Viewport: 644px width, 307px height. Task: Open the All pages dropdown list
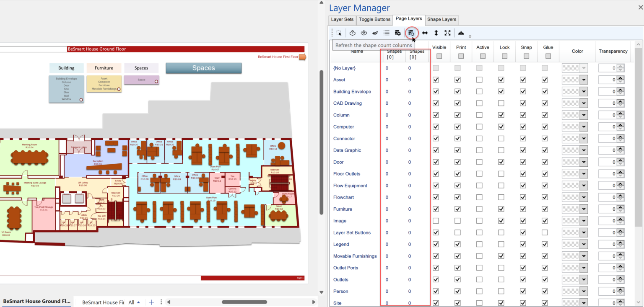coord(134,302)
